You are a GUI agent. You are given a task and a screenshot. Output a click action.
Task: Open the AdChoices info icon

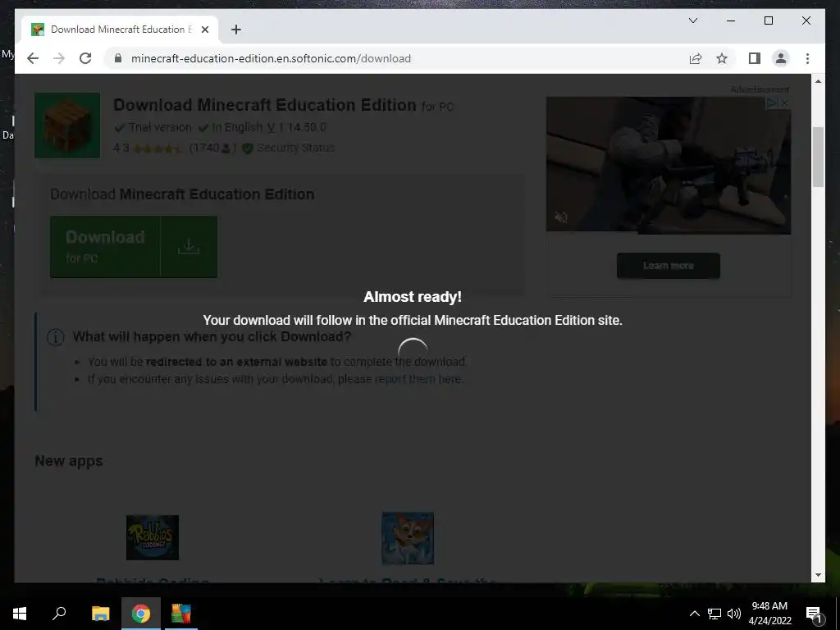pyautogui.click(x=772, y=103)
